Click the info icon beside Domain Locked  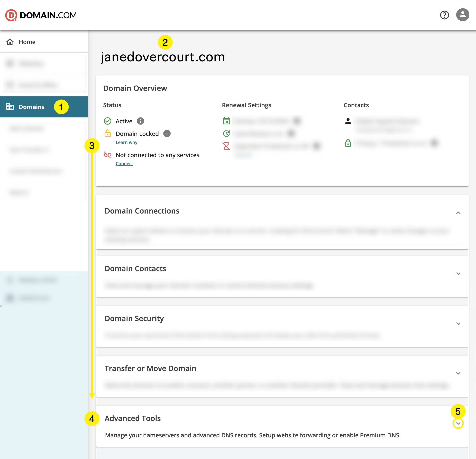click(167, 133)
